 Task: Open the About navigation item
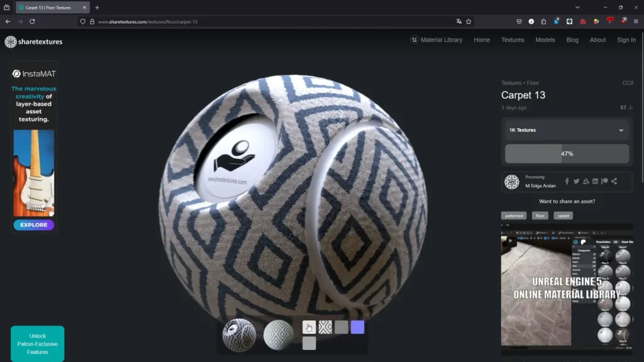point(597,40)
